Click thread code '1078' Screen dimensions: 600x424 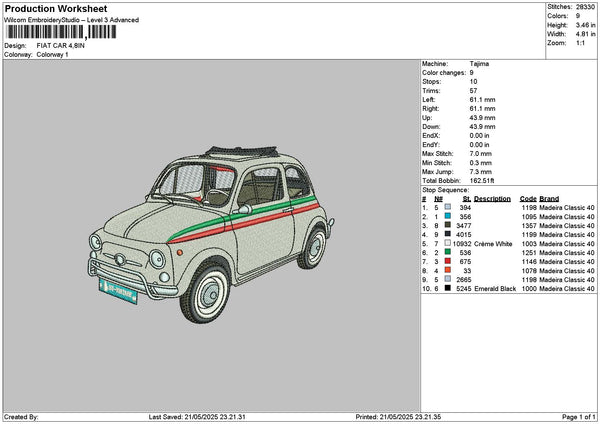[x=529, y=271]
